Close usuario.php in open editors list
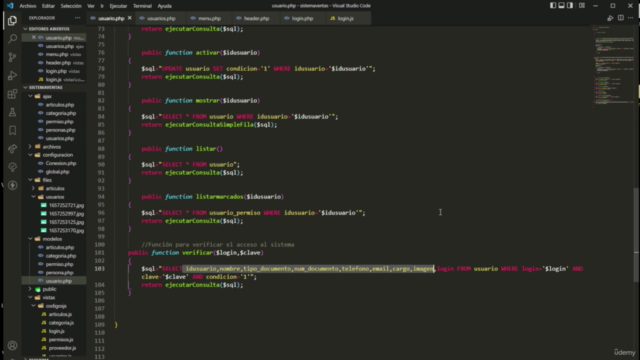 pyautogui.click(x=34, y=38)
